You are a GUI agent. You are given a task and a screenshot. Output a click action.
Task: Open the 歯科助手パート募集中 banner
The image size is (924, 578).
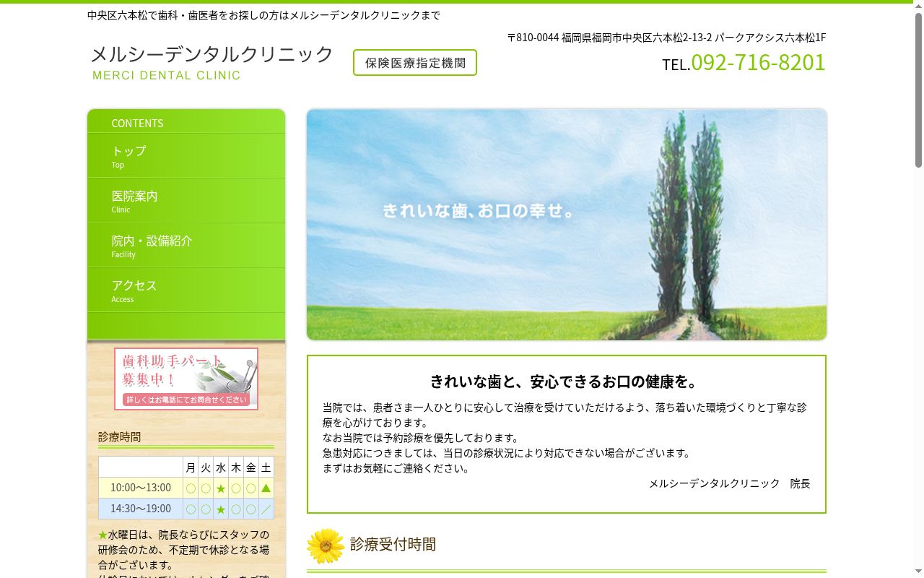(186, 379)
